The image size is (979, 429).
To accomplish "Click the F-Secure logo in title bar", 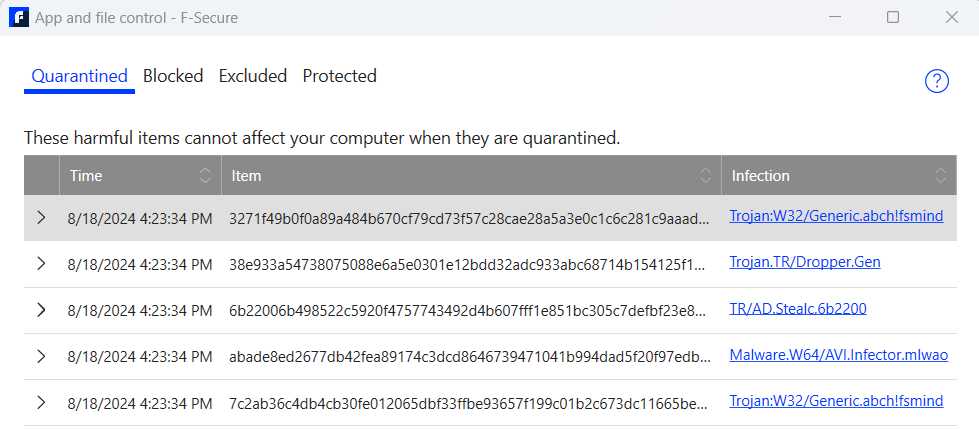I will pyautogui.click(x=19, y=17).
